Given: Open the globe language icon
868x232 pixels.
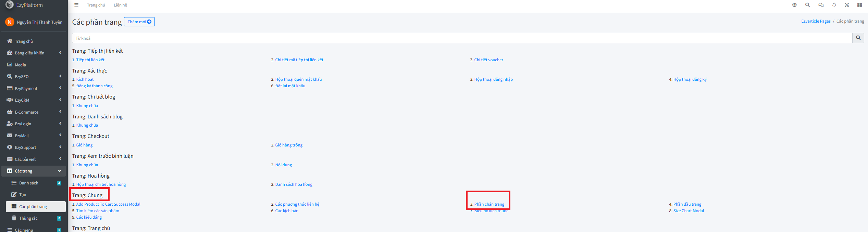Looking at the screenshot, I should pyautogui.click(x=794, y=5).
